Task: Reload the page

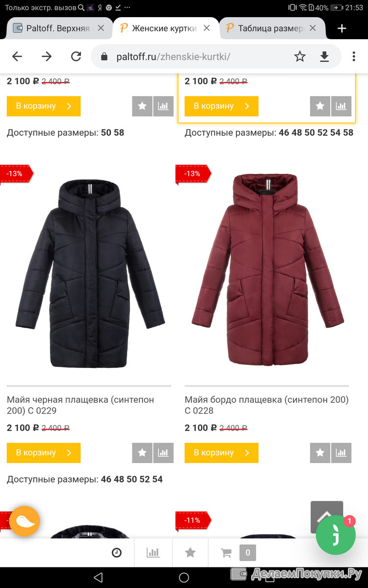Action: click(x=76, y=57)
